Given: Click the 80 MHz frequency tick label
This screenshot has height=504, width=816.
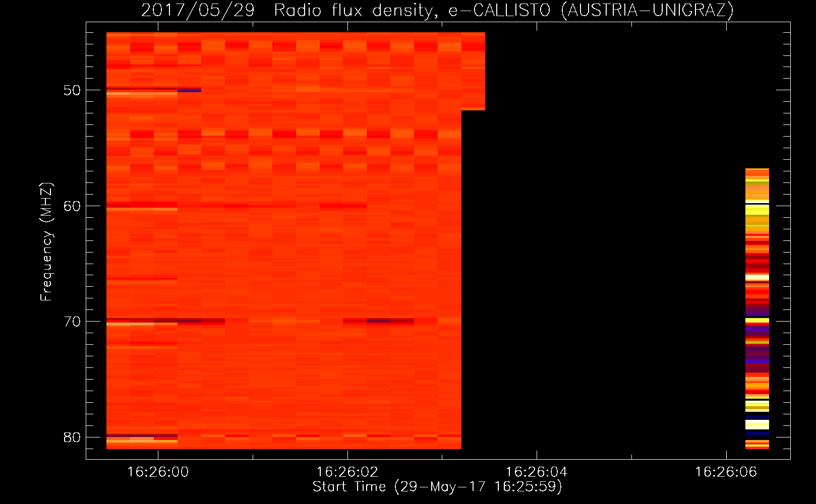Looking at the screenshot, I should 72,437.
